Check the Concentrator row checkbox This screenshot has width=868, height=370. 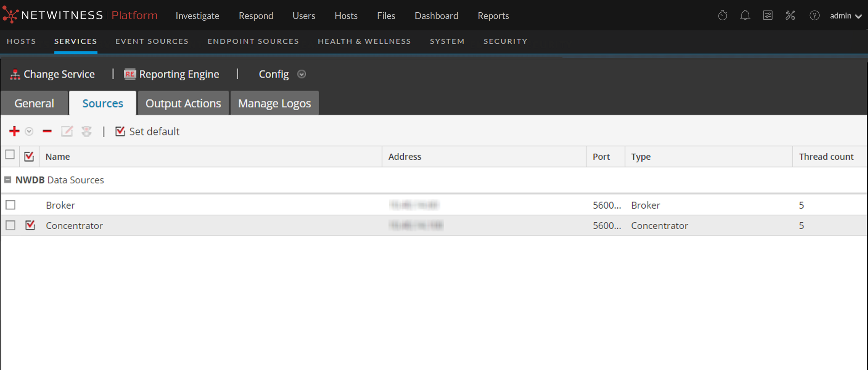pos(10,225)
